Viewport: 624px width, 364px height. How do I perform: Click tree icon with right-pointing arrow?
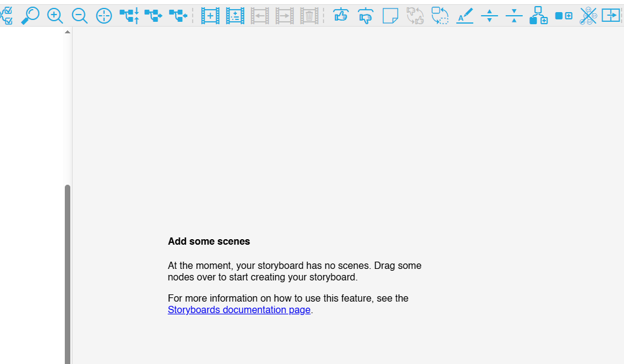[153, 16]
